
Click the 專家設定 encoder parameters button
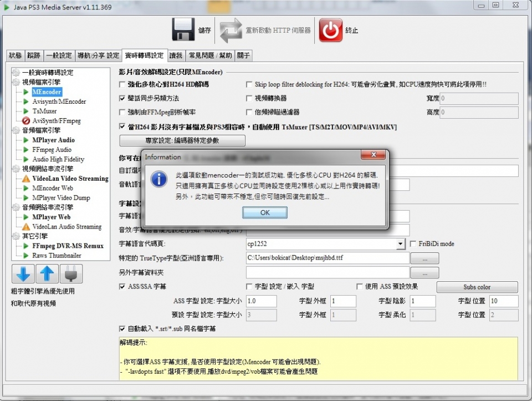click(182, 140)
